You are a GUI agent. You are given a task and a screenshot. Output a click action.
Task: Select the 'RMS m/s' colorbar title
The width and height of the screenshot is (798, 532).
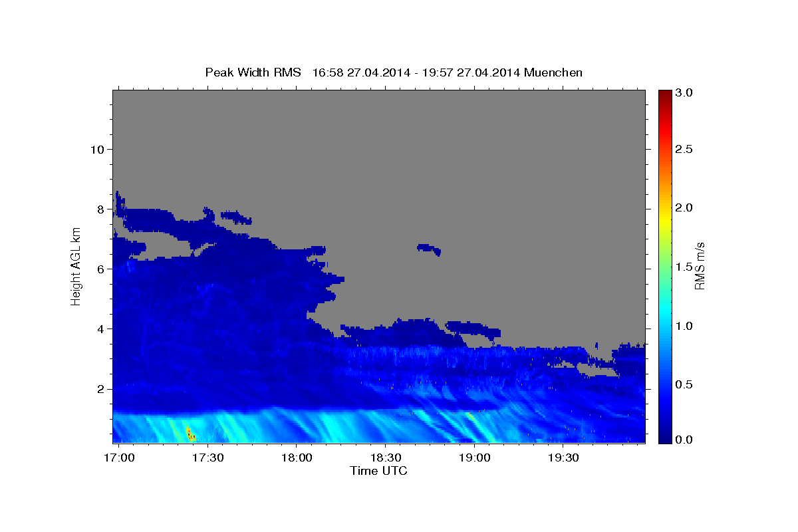(700, 267)
